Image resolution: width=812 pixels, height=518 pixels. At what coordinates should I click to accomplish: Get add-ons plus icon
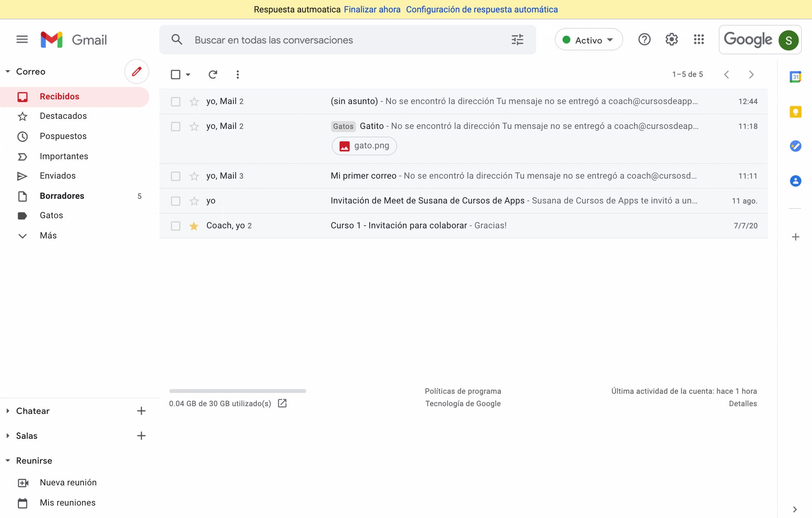(x=795, y=237)
